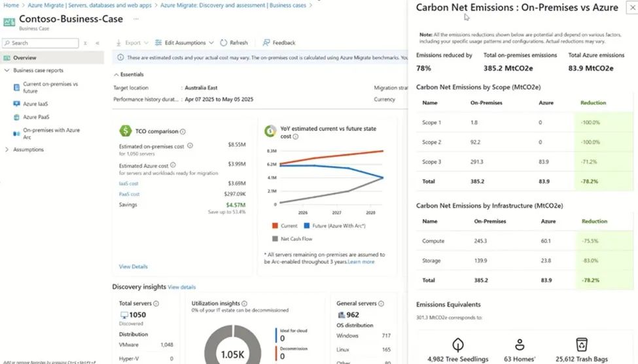Click the TCO comparison info icon
This screenshot has width=638, height=364.
[183, 131]
